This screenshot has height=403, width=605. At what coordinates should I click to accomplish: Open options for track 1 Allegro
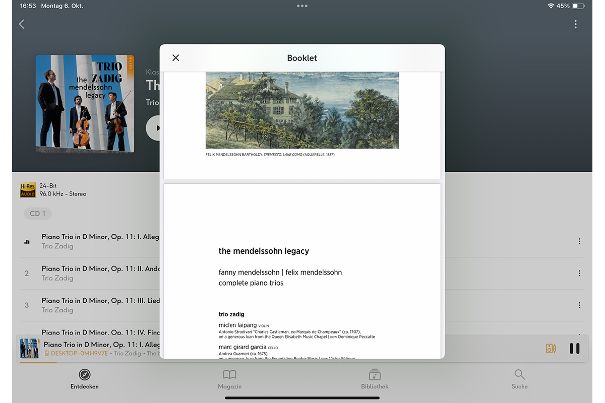click(579, 241)
